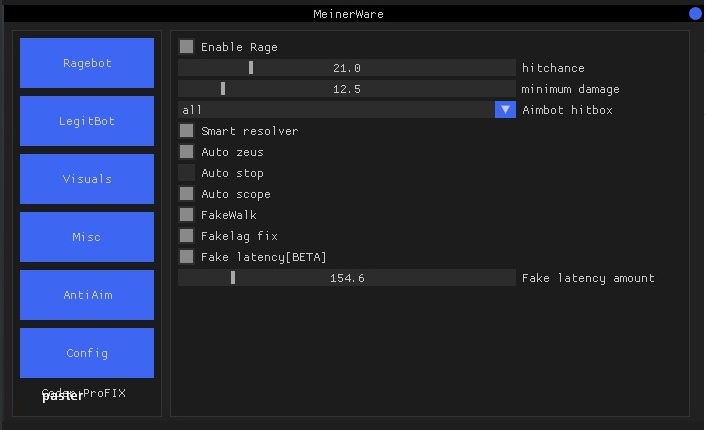Enable Fake latency[BETA] checkbox

pos(187,257)
